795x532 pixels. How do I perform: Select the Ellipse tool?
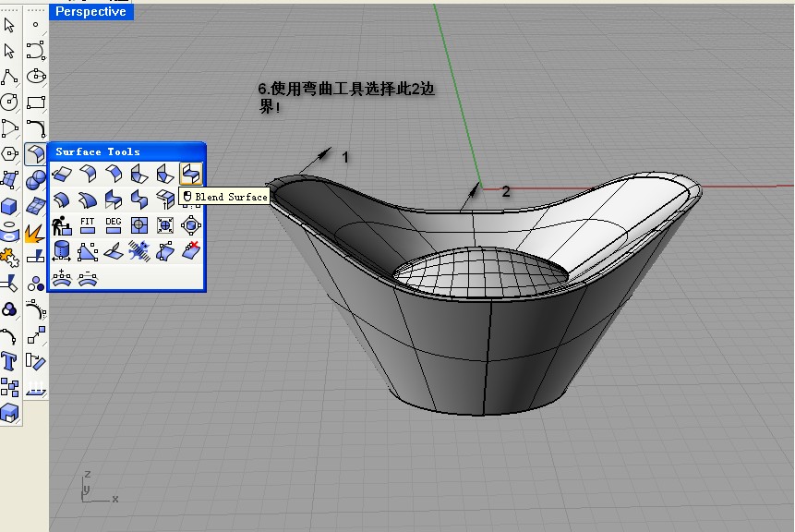[35, 77]
